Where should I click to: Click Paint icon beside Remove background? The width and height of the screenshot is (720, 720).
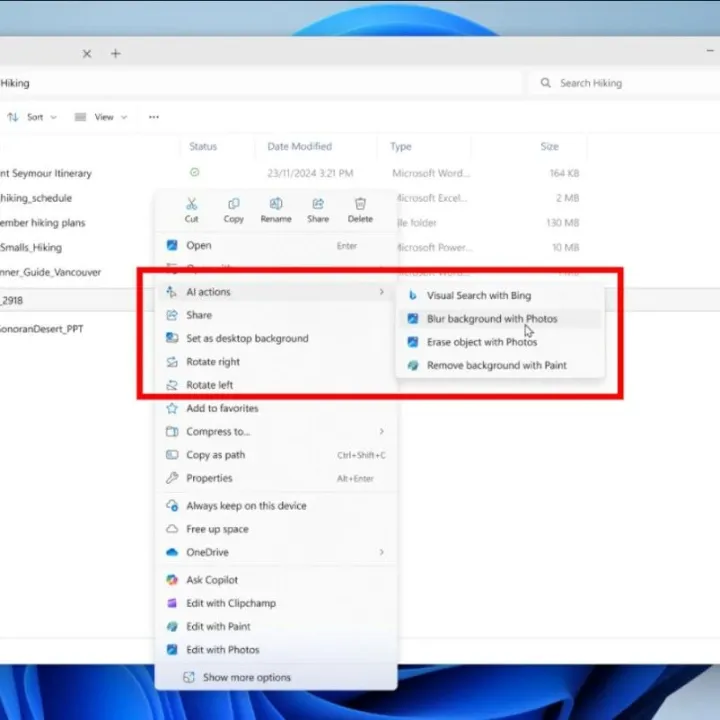coord(413,366)
